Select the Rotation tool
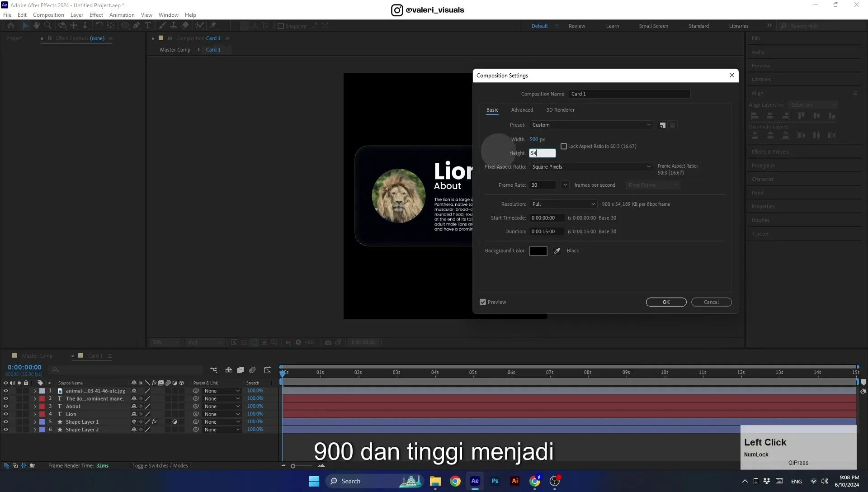Screen dimensions: 868x492 click(99, 26)
